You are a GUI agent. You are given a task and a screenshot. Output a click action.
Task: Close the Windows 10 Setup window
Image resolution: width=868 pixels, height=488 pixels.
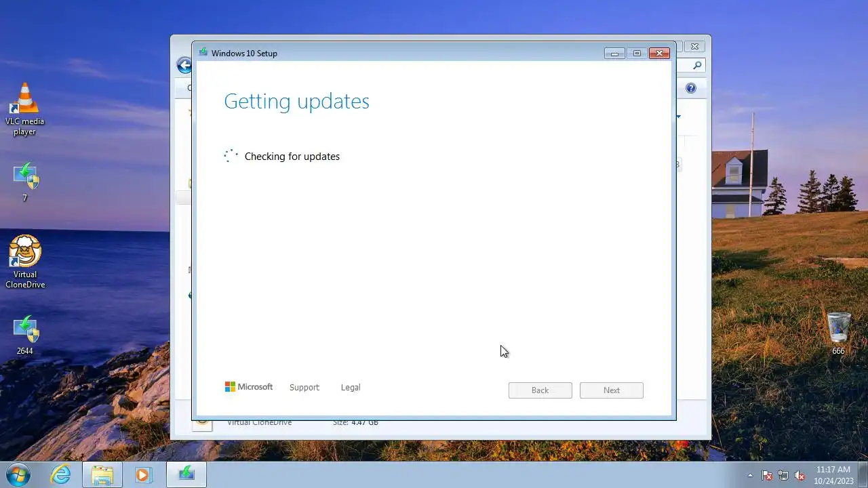point(659,54)
